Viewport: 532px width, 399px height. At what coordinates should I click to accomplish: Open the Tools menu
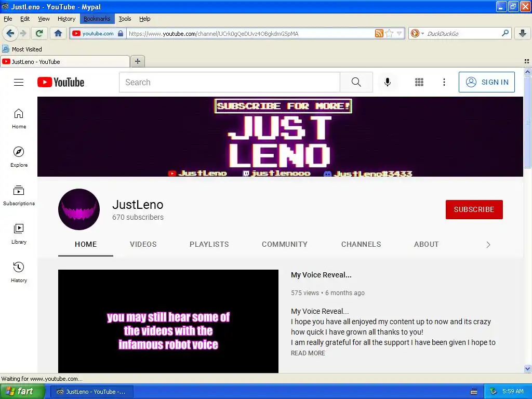pos(125,19)
